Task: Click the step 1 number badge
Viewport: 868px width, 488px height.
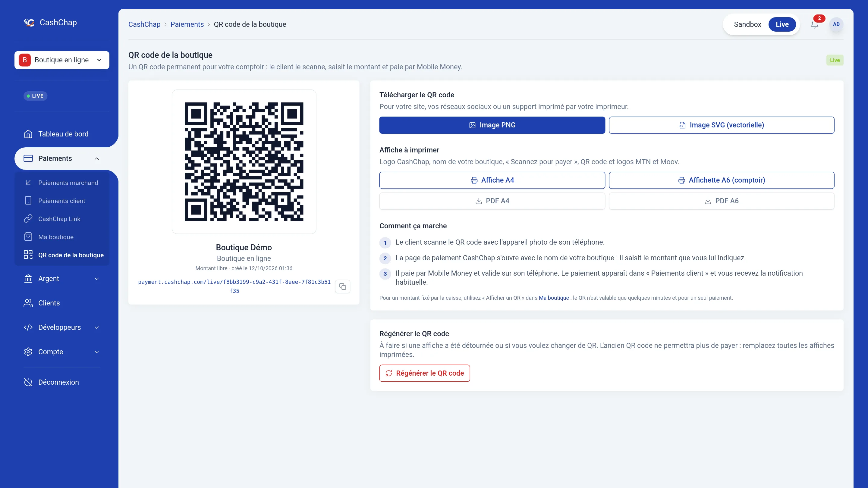Action: (x=385, y=243)
